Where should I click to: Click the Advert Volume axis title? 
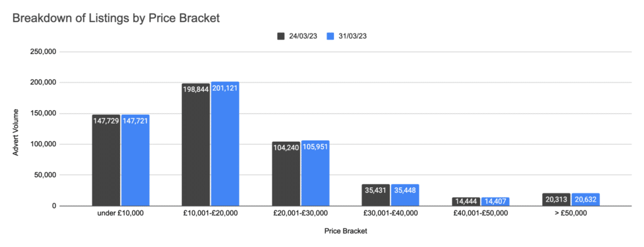[16, 132]
